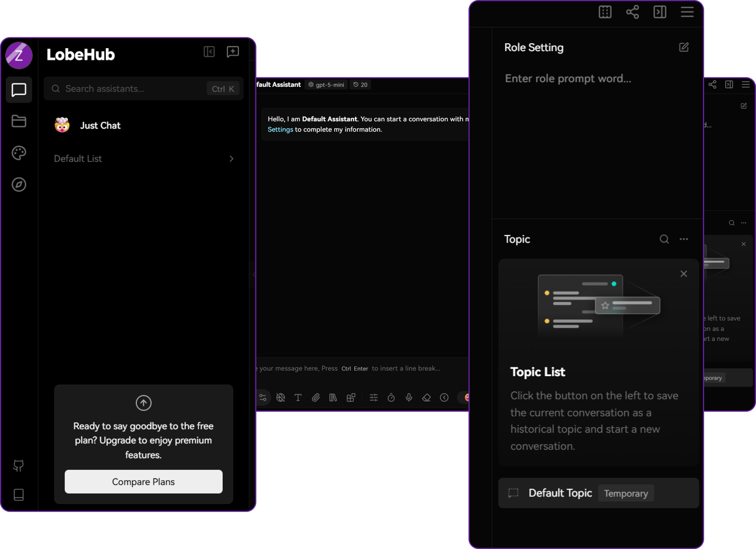Select the Just Chat conversation
This screenshot has height=549, width=756.
coord(100,125)
